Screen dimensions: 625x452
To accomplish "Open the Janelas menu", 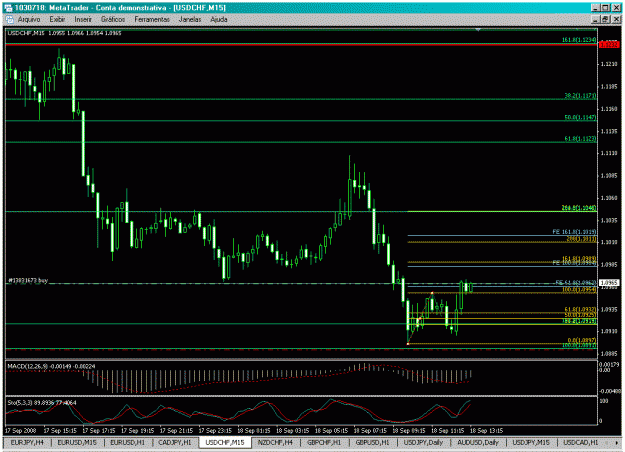I will [x=190, y=19].
